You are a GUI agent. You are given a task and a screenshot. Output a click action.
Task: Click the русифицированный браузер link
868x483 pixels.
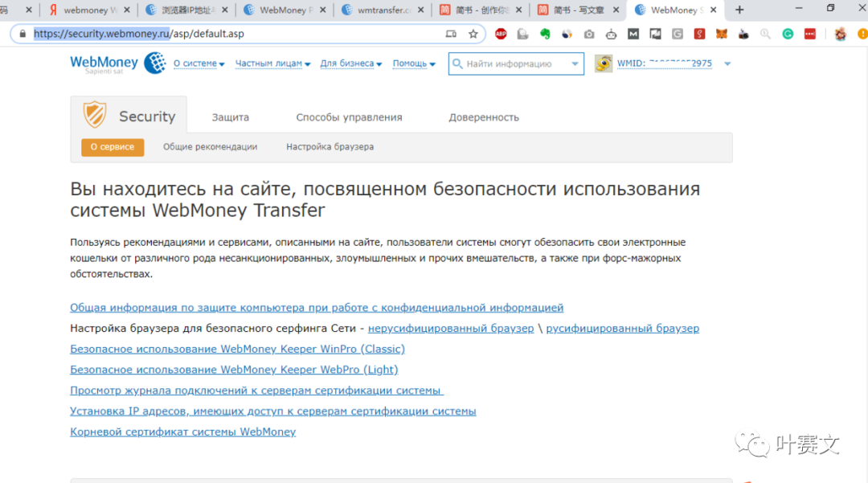click(622, 328)
